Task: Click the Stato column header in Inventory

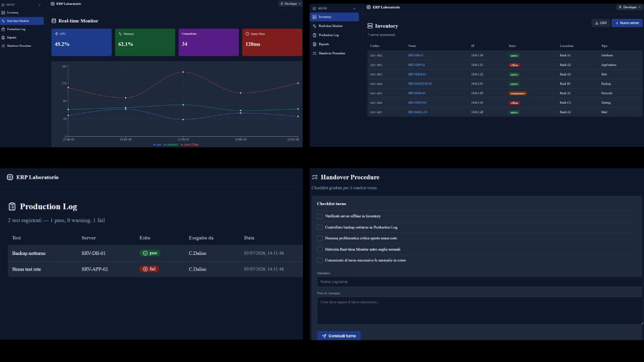Action: click(x=512, y=46)
